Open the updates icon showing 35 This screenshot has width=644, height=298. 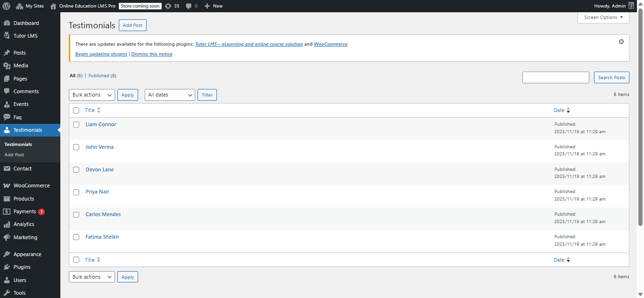[x=168, y=6]
